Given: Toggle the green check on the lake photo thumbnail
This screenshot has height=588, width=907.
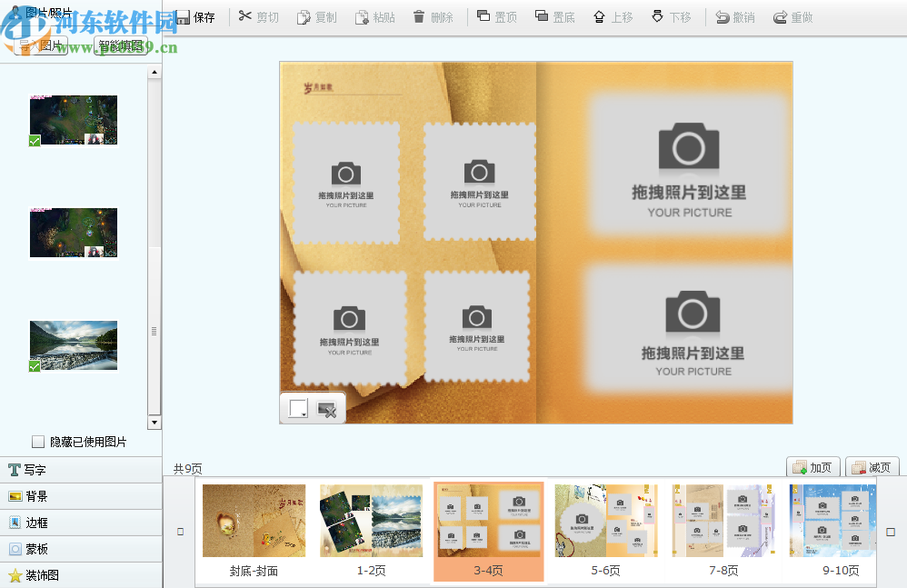Looking at the screenshot, I should click(x=33, y=366).
